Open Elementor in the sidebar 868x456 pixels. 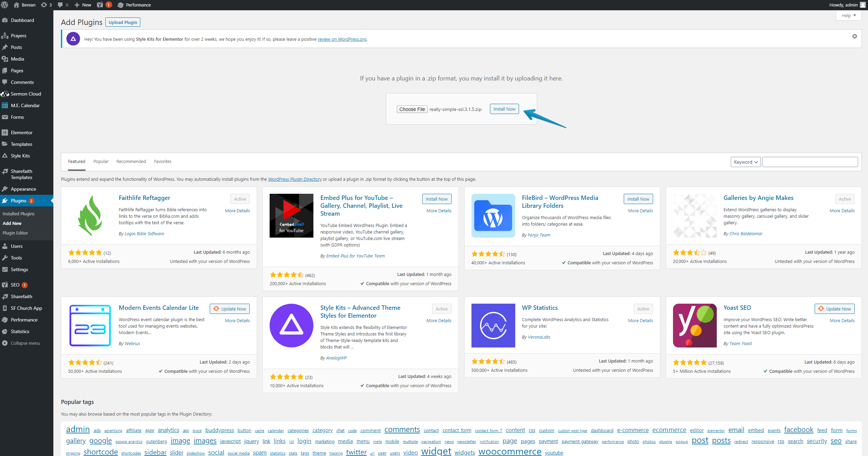[x=22, y=132]
